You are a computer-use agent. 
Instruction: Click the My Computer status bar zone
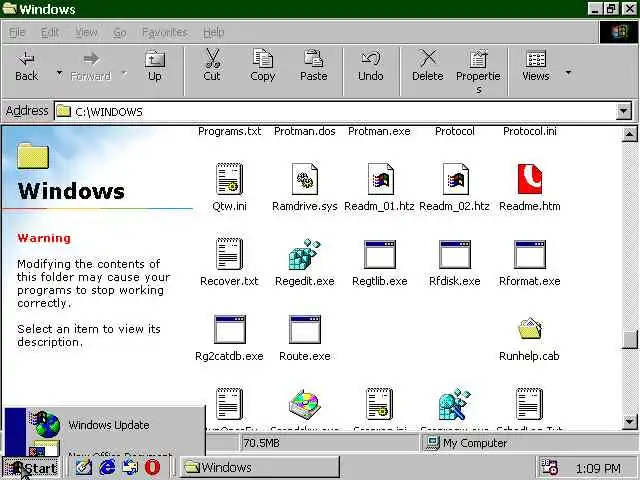tap(528, 443)
